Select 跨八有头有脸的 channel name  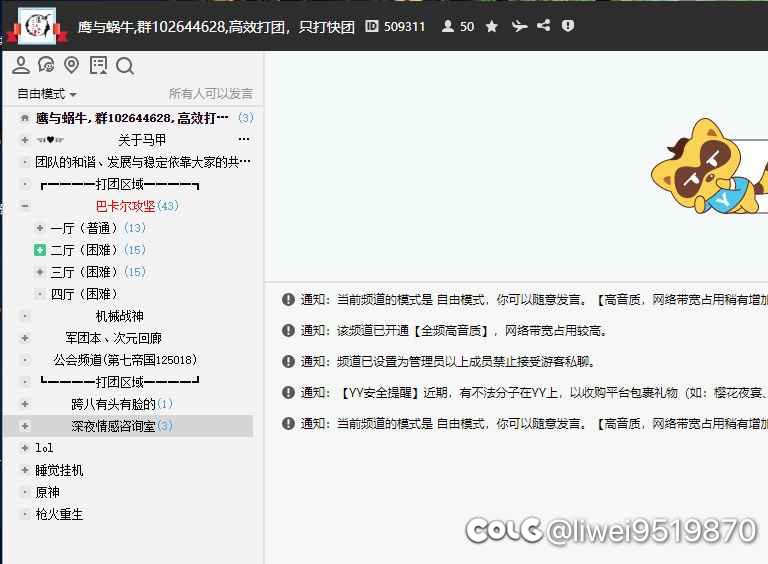click(114, 404)
